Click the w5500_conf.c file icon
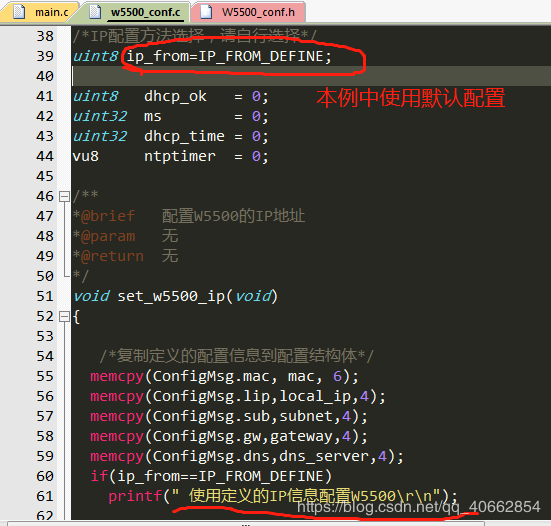Screen dimensions: 551x526 pos(95,12)
